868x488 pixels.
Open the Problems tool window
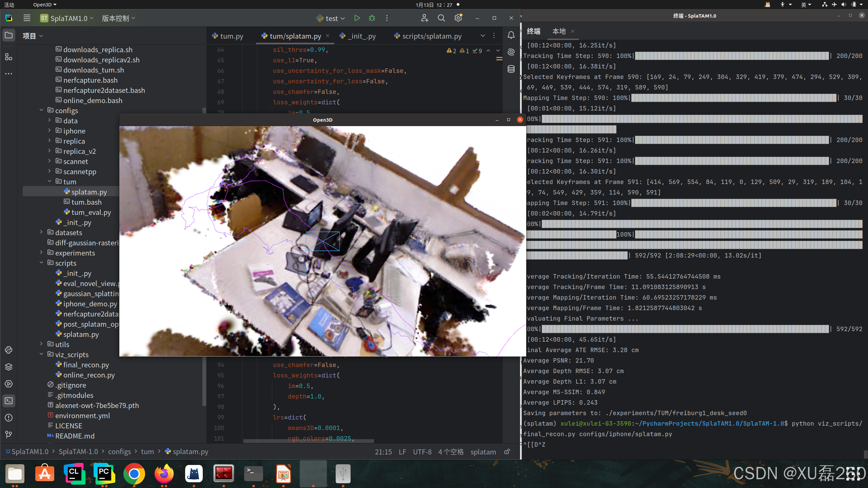click(8, 418)
